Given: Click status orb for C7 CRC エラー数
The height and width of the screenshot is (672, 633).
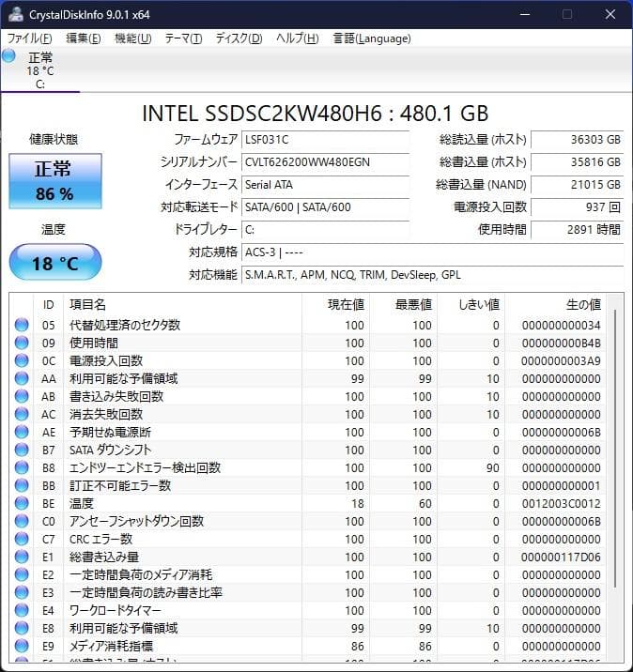Looking at the screenshot, I should [22, 539].
